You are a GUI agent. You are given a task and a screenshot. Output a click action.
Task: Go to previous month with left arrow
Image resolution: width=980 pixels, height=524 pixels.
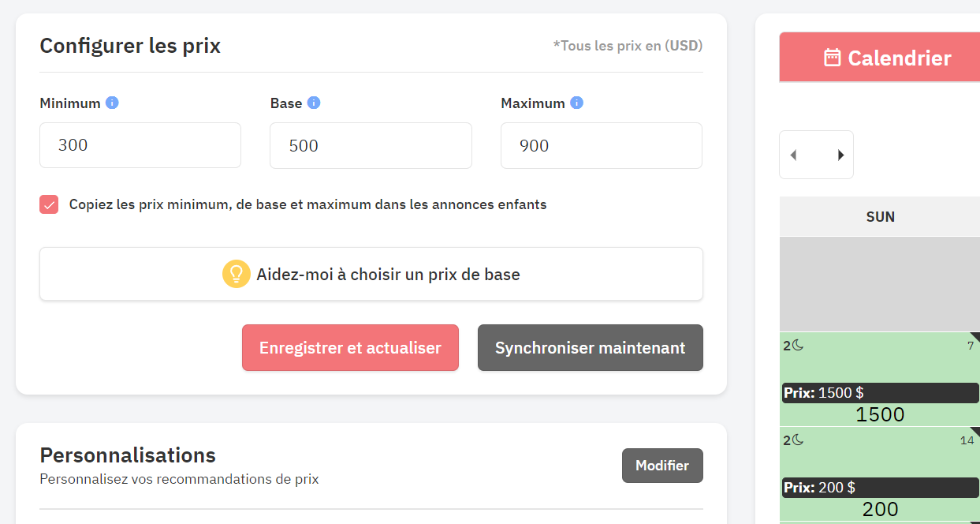coord(794,155)
